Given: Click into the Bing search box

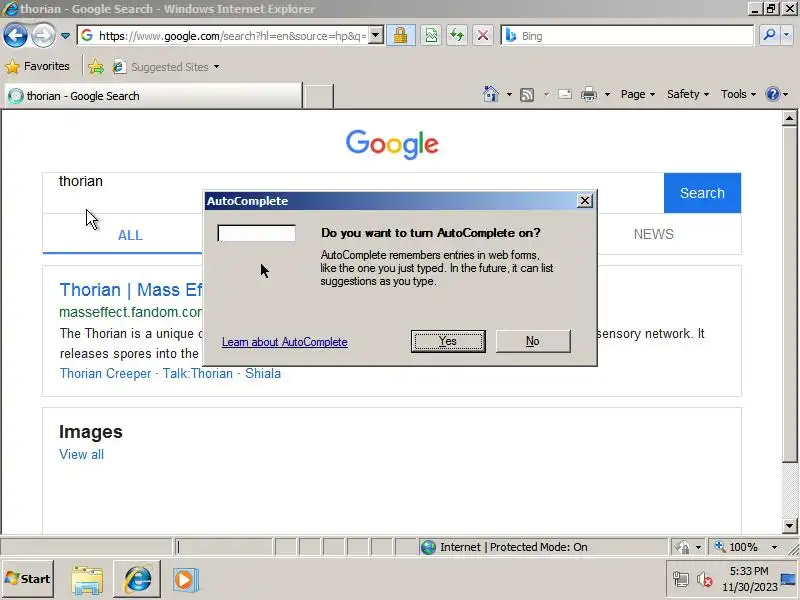Looking at the screenshot, I should click(628, 36).
